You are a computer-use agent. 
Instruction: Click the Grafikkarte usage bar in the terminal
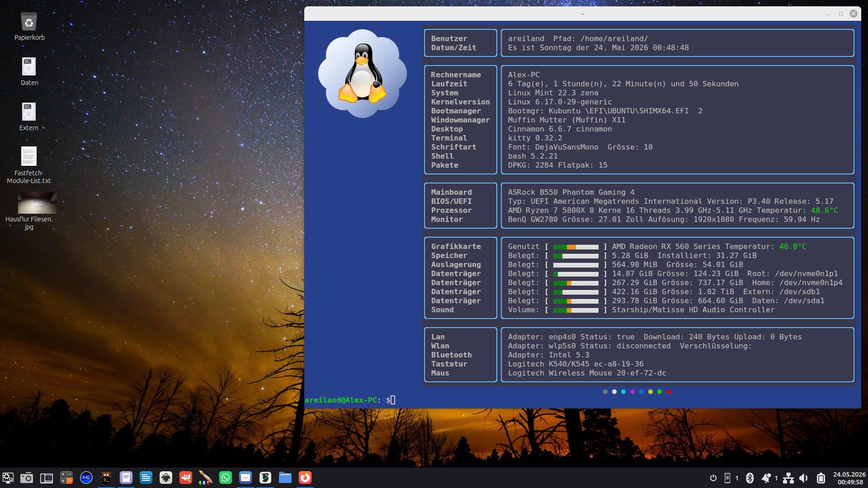pos(576,247)
